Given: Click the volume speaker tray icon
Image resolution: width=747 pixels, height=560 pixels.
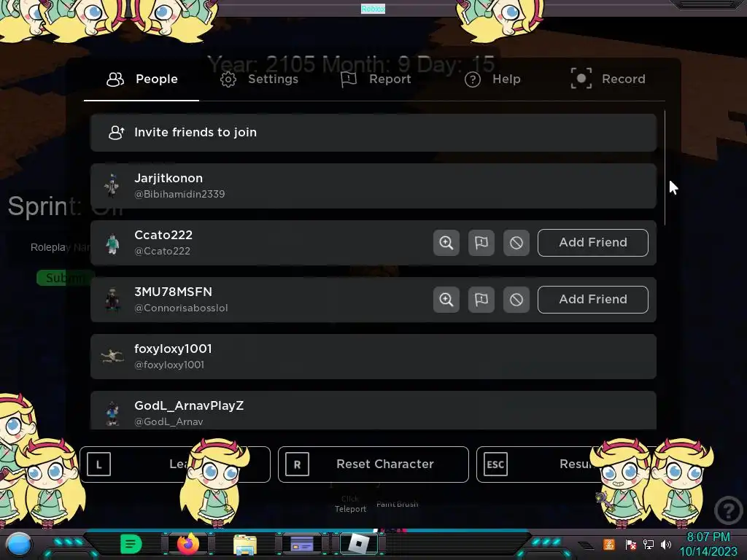Looking at the screenshot, I should pyautogui.click(x=666, y=544).
